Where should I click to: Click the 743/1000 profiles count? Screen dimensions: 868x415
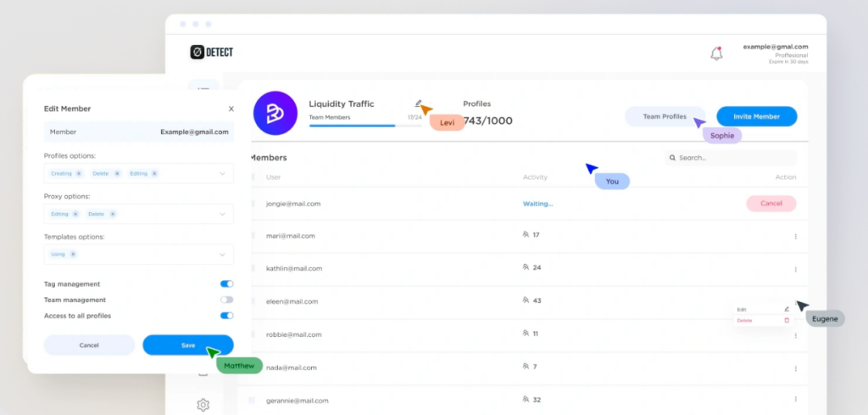point(487,121)
